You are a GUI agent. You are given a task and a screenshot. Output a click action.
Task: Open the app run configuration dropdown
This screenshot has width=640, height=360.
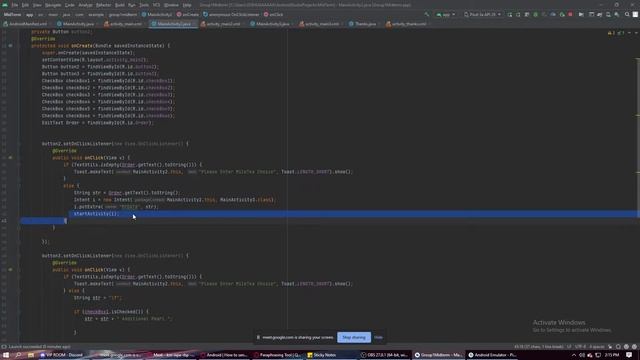click(x=446, y=14)
